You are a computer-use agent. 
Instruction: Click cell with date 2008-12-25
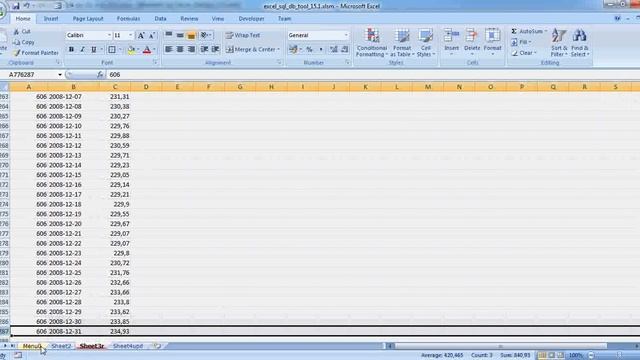(73, 273)
